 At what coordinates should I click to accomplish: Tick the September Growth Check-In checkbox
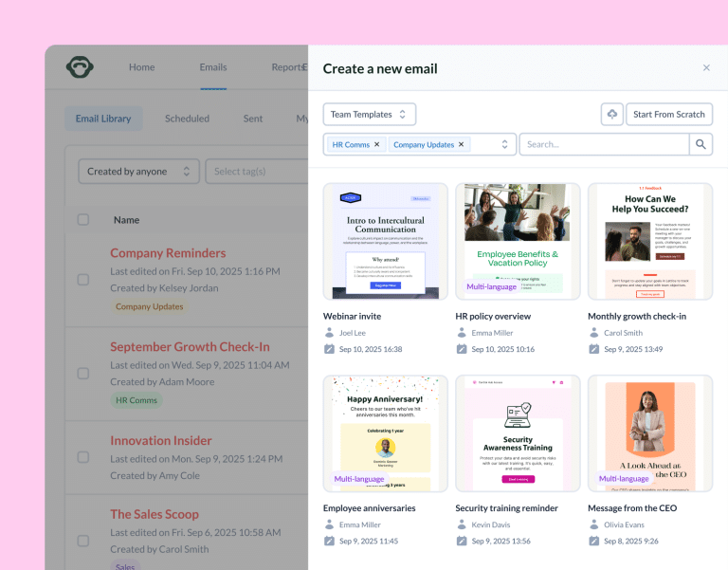[83, 374]
